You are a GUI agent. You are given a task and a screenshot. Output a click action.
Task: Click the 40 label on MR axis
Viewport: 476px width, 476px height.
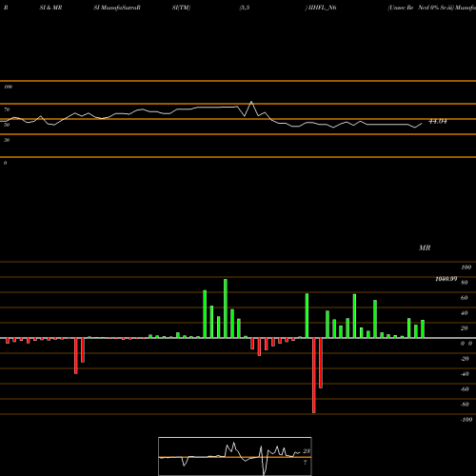(465, 313)
